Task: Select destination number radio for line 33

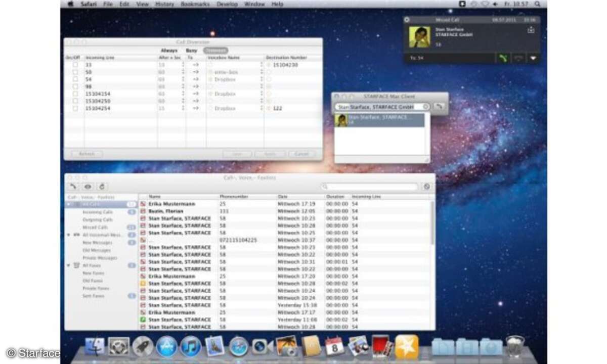Action: 269,65
